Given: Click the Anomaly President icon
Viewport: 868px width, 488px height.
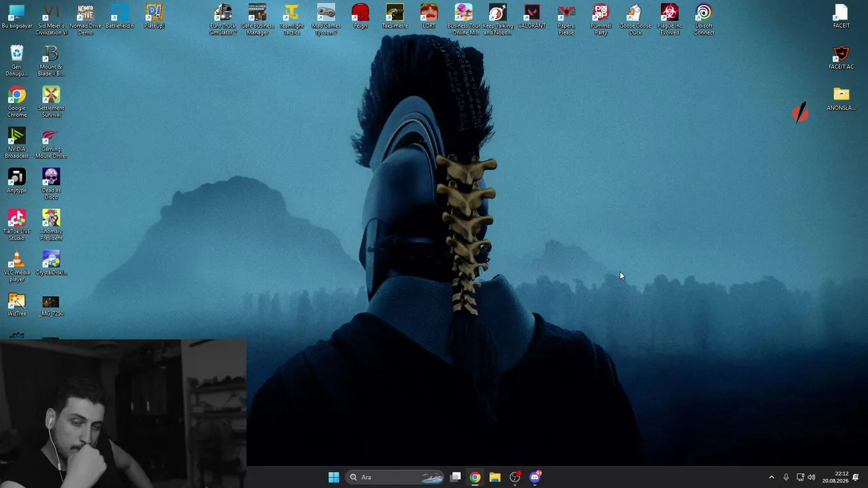Looking at the screenshot, I should [x=51, y=226].
